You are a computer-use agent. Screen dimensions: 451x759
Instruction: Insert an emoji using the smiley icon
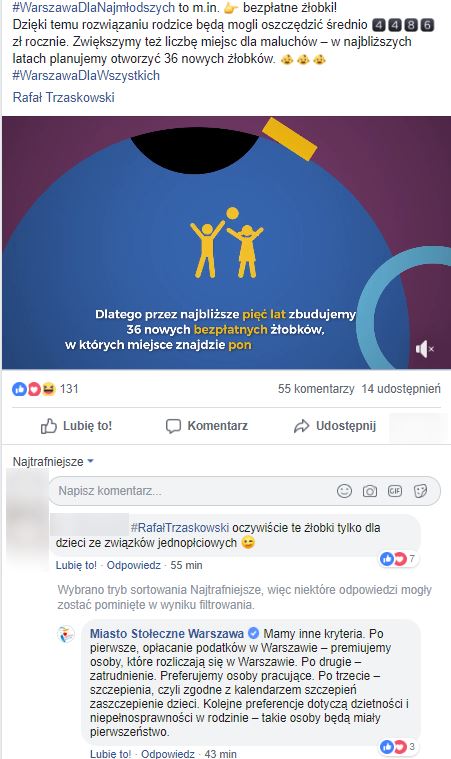(x=344, y=491)
